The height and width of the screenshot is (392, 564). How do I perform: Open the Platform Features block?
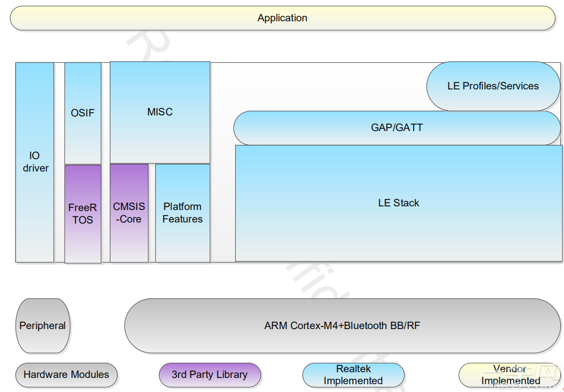coord(182,213)
